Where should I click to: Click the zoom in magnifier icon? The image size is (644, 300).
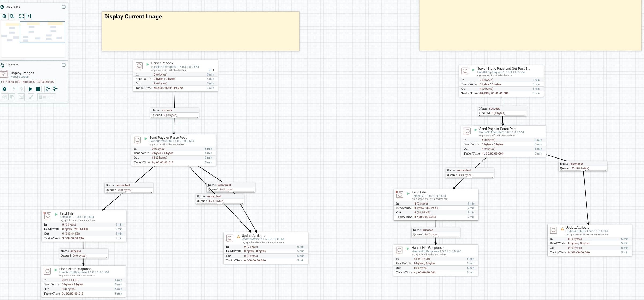pyautogui.click(x=5, y=16)
